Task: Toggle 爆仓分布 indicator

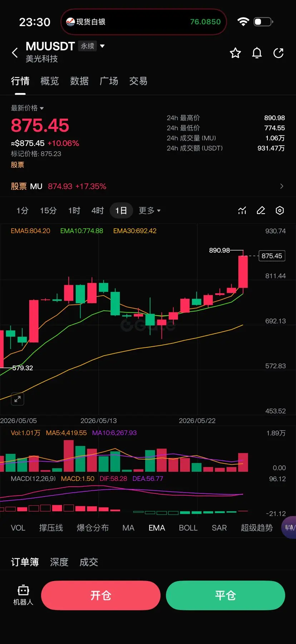Action: point(93,528)
